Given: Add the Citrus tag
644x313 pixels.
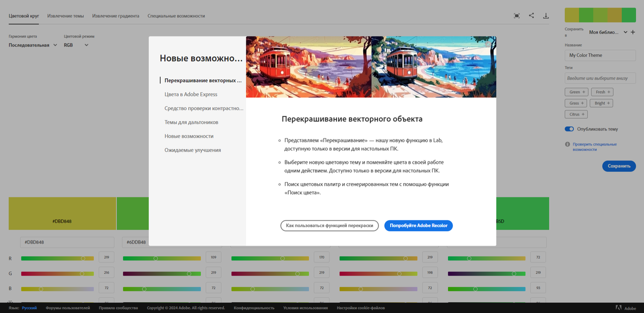Looking at the screenshot, I should (577, 114).
